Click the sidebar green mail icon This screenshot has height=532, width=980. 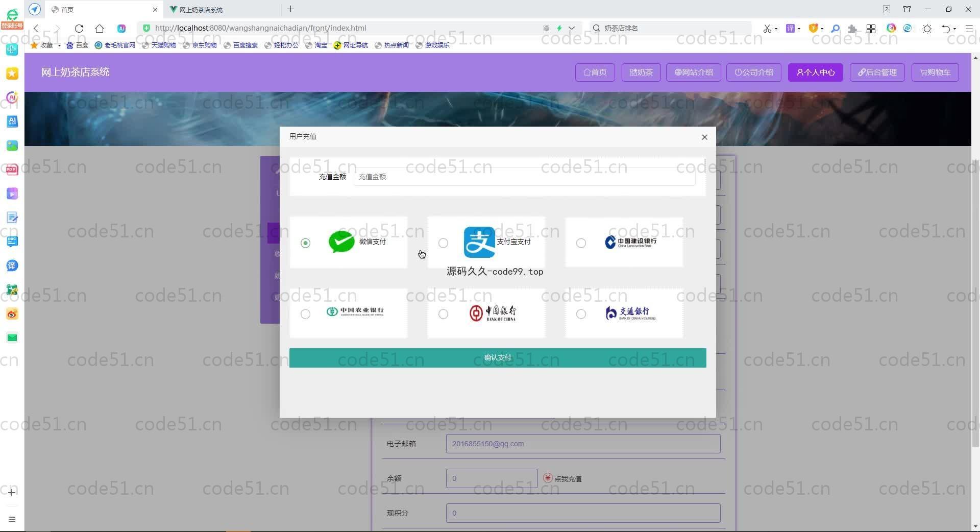pyautogui.click(x=12, y=337)
